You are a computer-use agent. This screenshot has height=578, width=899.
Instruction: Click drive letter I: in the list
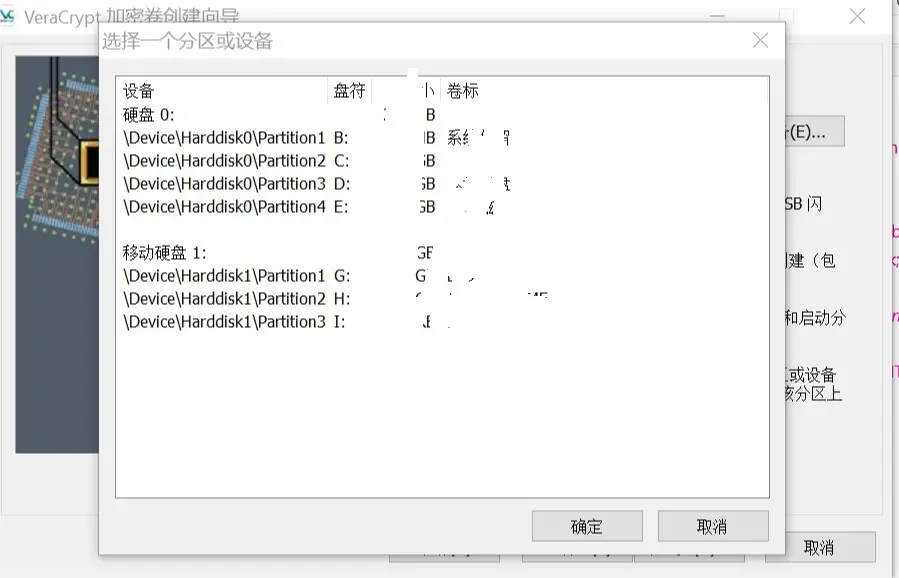339,322
